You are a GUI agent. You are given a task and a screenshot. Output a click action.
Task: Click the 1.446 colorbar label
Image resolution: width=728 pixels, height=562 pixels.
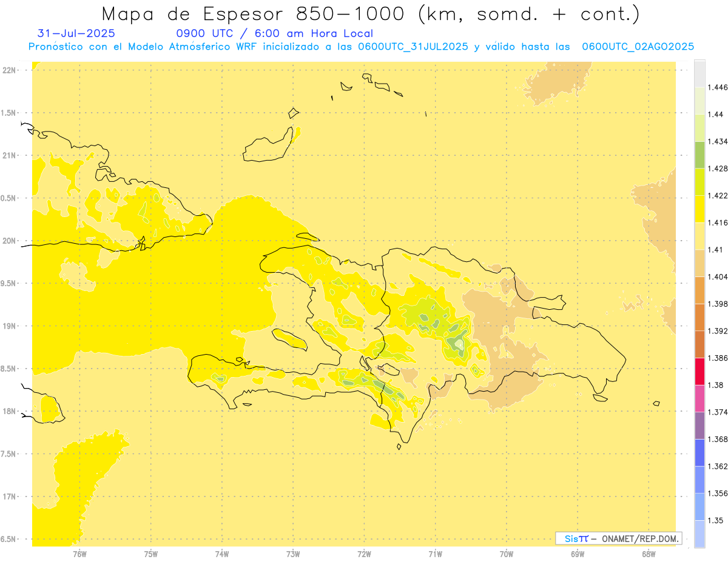pos(717,87)
